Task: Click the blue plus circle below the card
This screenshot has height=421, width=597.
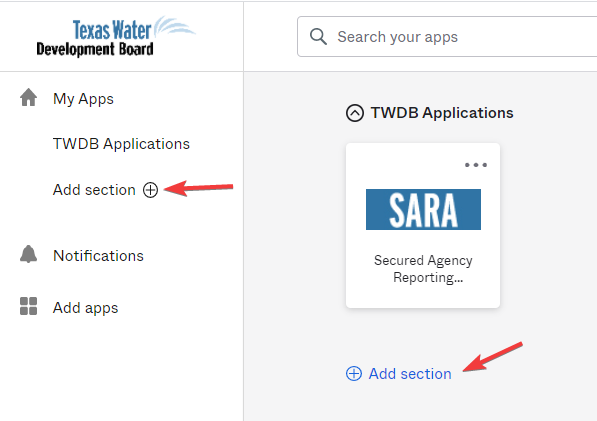Action: coord(354,374)
